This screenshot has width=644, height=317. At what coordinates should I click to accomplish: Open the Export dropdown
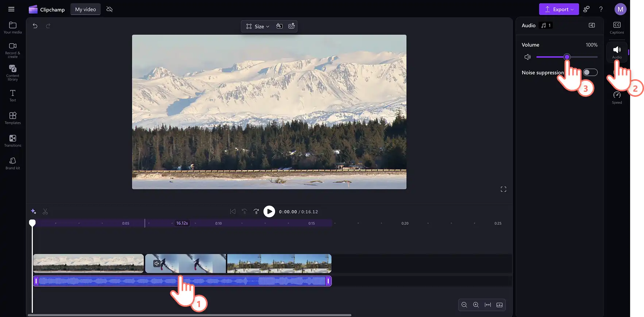pos(559,9)
